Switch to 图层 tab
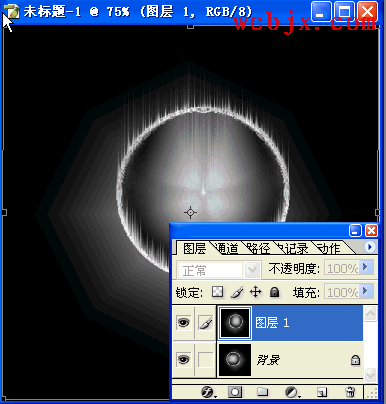386x404 pixels. click(194, 249)
